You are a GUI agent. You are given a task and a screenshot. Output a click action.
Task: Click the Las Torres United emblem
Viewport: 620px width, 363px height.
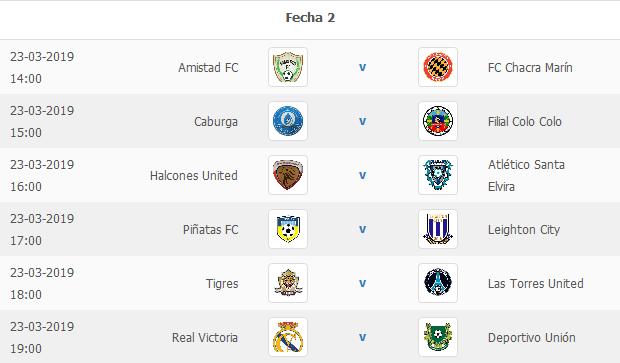coord(438,283)
